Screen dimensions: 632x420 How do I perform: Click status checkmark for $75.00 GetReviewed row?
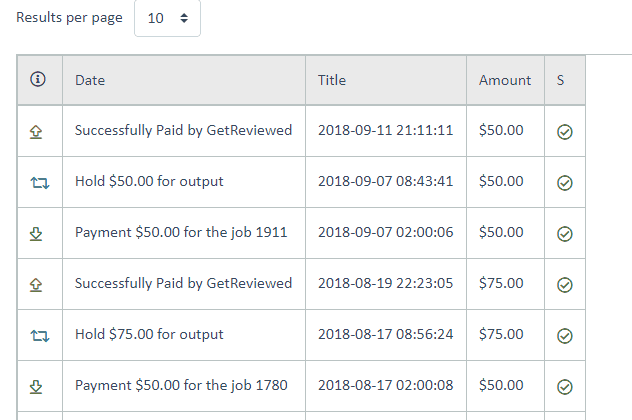click(x=565, y=285)
